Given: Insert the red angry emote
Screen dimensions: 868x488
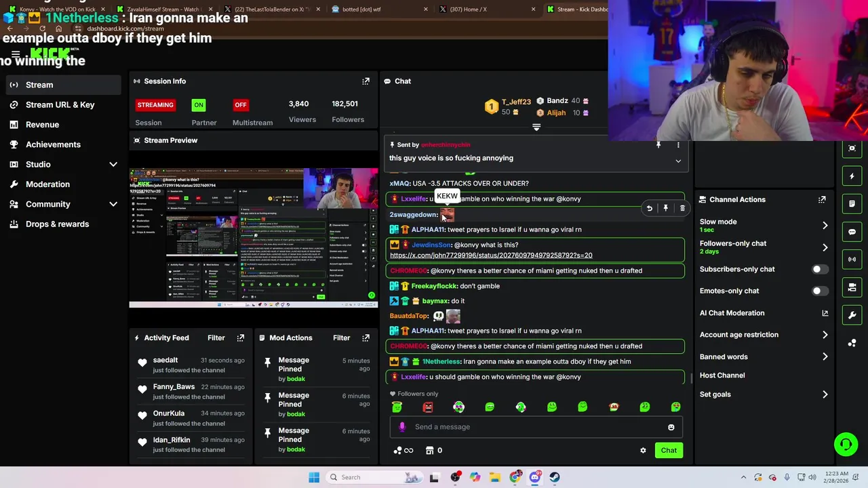Looking at the screenshot, I should tap(428, 407).
